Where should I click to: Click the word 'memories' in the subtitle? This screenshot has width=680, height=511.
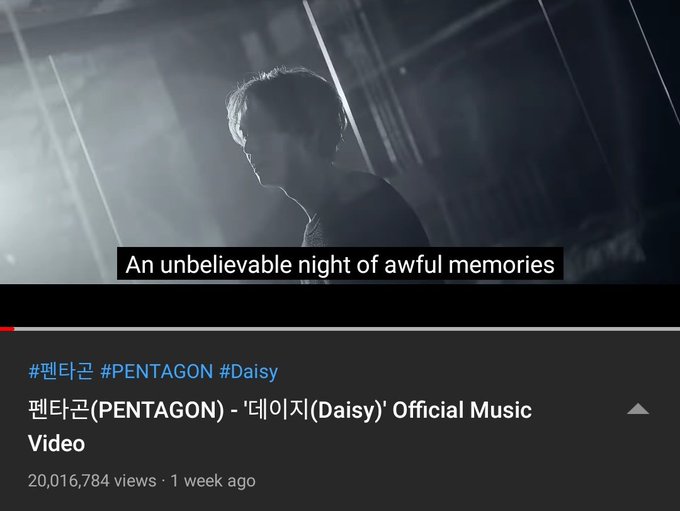(x=501, y=265)
